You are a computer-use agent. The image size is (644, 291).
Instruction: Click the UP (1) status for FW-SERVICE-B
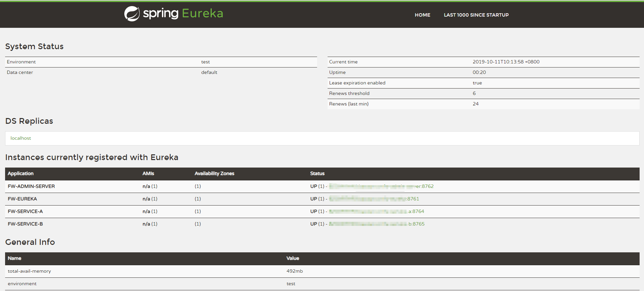[317, 224]
